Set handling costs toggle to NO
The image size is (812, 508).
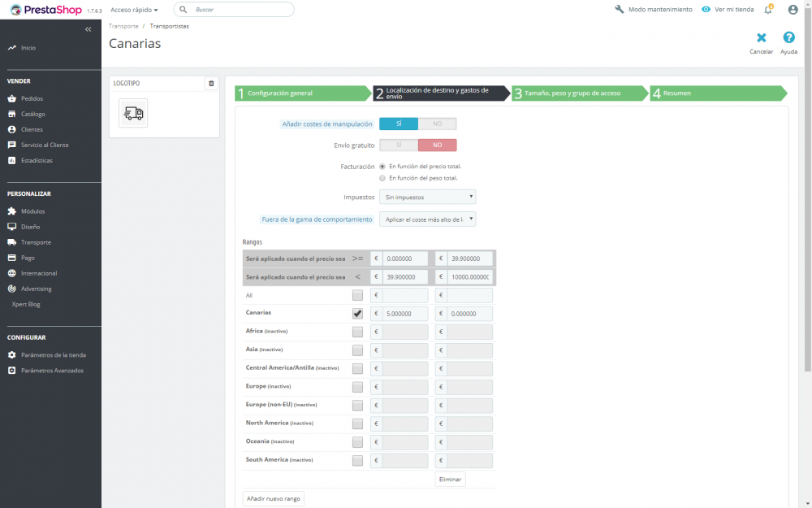click(438, 124)
